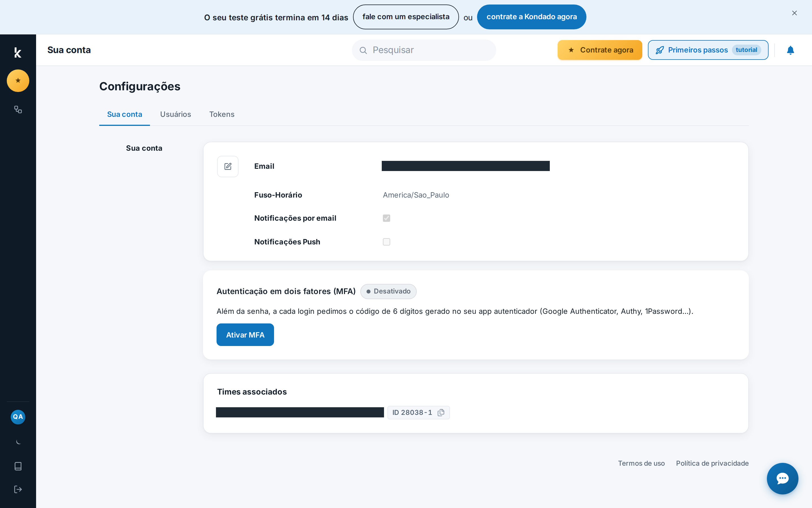Select the Sua conta side section label
This screenshot has width=812, height=508.
144,148
